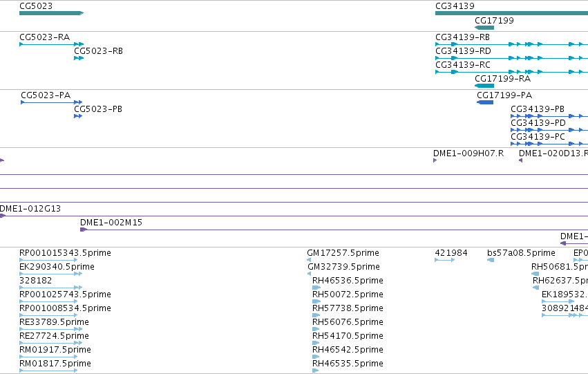The image size is (588, 374).
Task: Select the CG34139-PD protein label
Action: [x=538, y=123]
